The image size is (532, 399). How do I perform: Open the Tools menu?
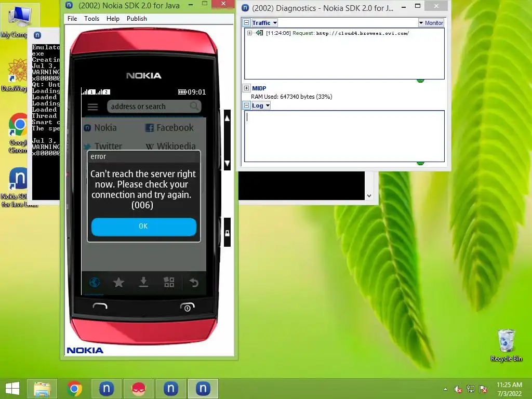coord(91,19)
